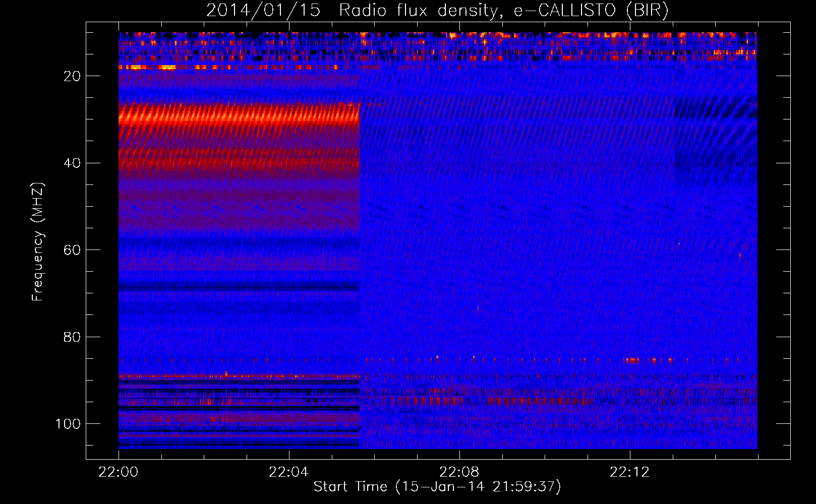Click the '40' frequency tick label
This screenshot has height=504, width=816.
click(72, 163)
